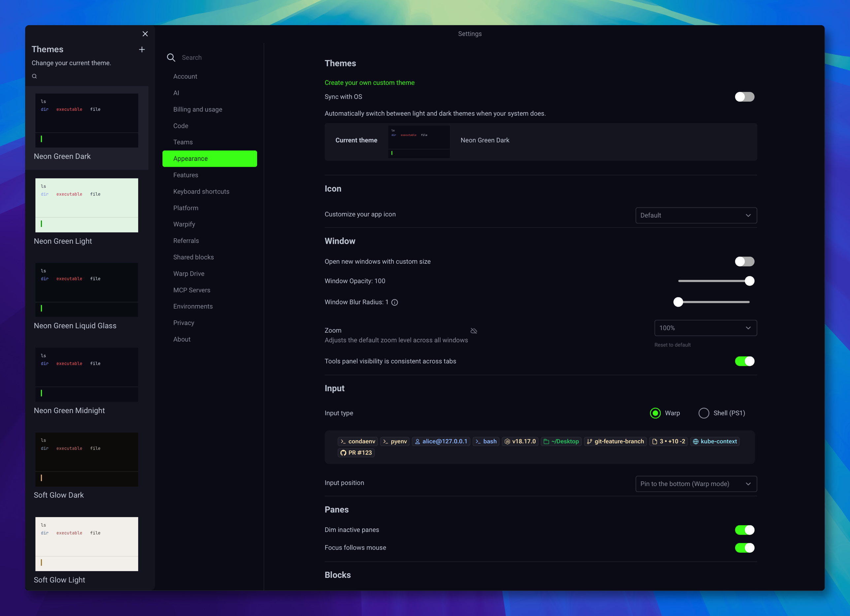Open the Warpify settings section
Viewport: 850px width, 616px height.
pyautogui.click(x=210, y=224)
